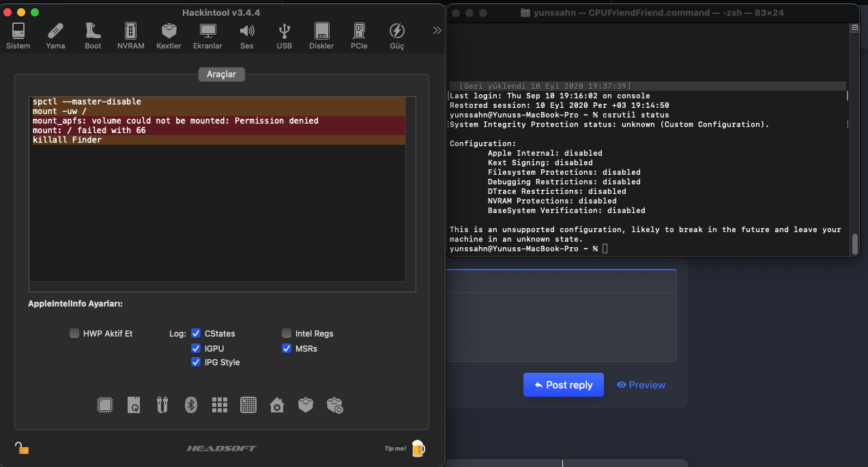
Task: Click the 'Filesystem Protections: disabled' line
Action: [564, 173]
